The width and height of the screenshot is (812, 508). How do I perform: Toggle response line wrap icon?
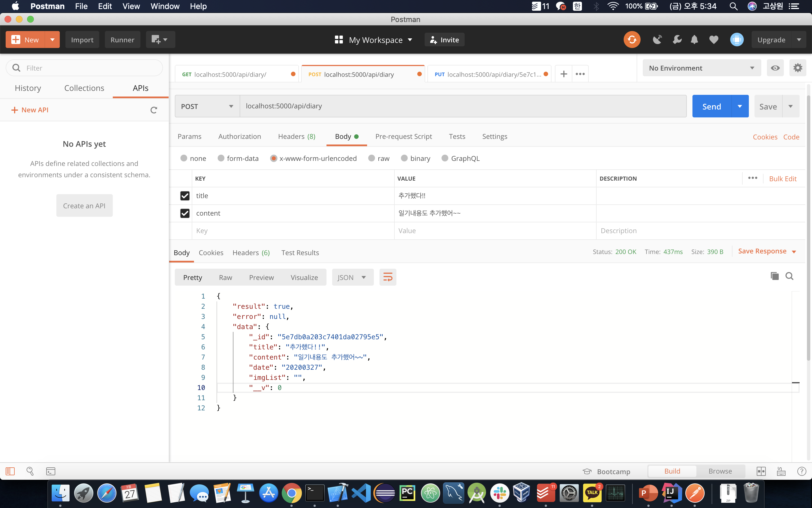388,277
